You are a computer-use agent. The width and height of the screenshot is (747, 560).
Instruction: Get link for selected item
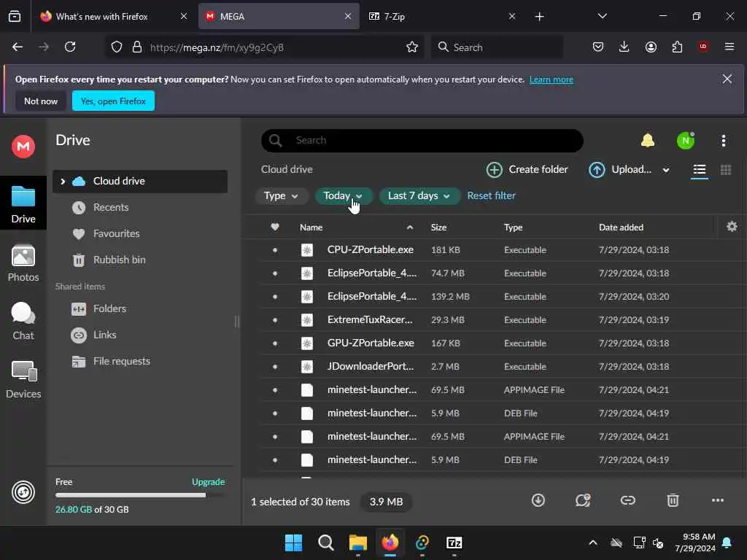click(628, 500)
